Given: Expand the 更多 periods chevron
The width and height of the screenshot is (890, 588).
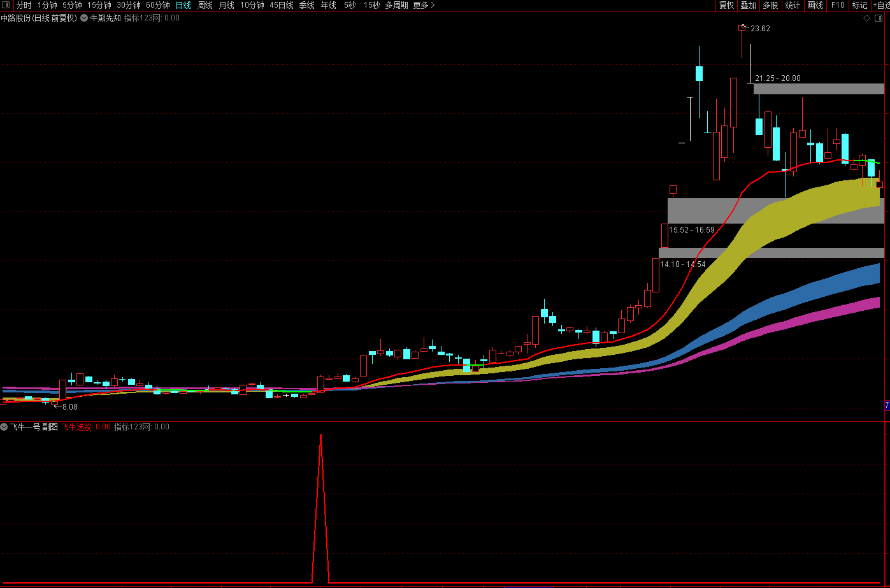Looking at the screenshot, I should [433, 5].
